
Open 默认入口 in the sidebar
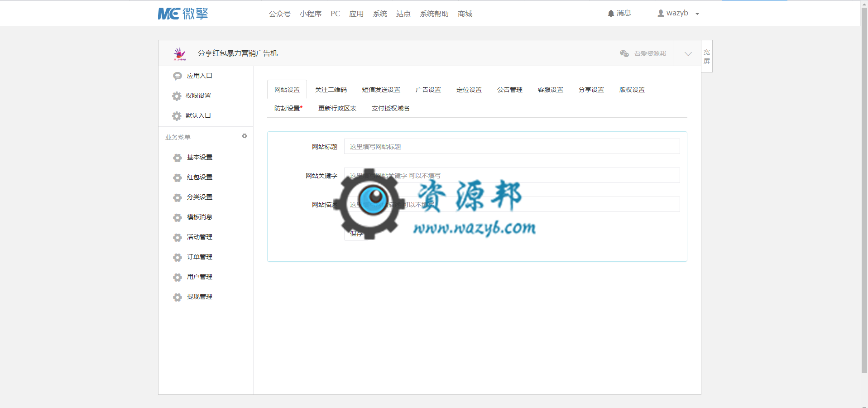point(198,116)
